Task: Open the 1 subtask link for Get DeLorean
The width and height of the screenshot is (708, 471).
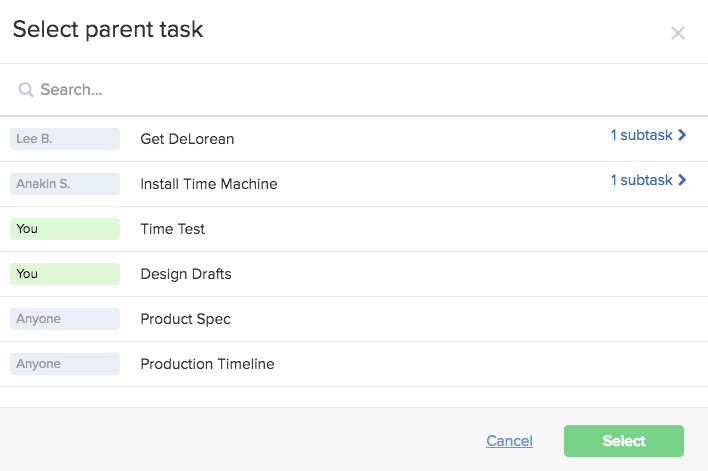Action: (x=642, y=135)
